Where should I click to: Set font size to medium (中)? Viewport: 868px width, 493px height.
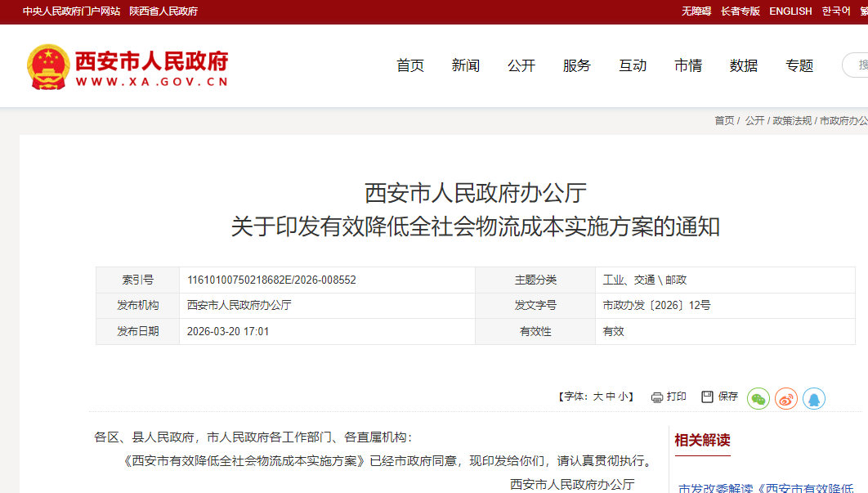tap(611, 397)
